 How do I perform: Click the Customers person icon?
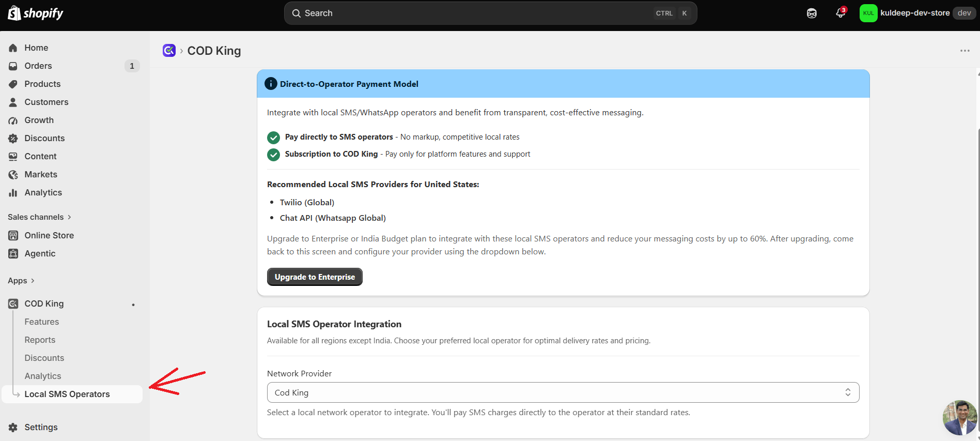13,102
